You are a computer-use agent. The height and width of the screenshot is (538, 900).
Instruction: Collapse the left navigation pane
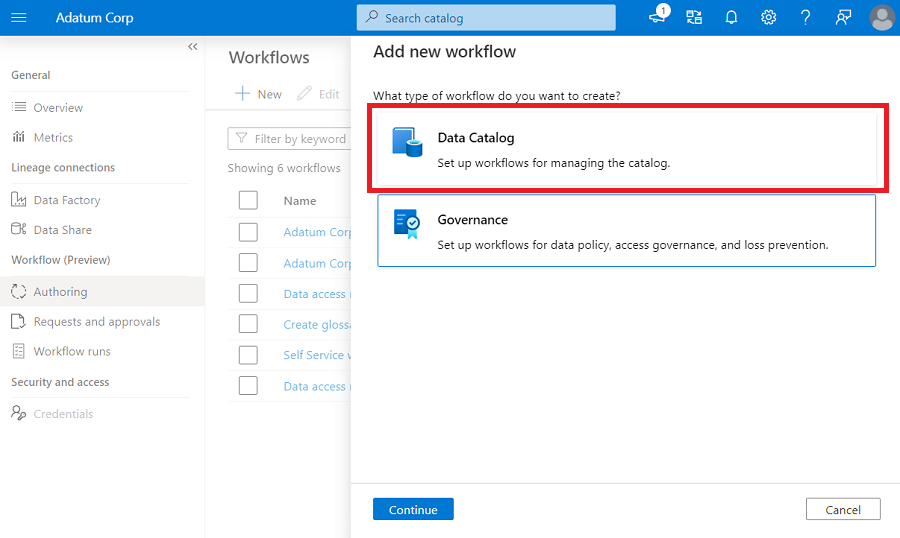pyautogui.click(x=192, y=47)
